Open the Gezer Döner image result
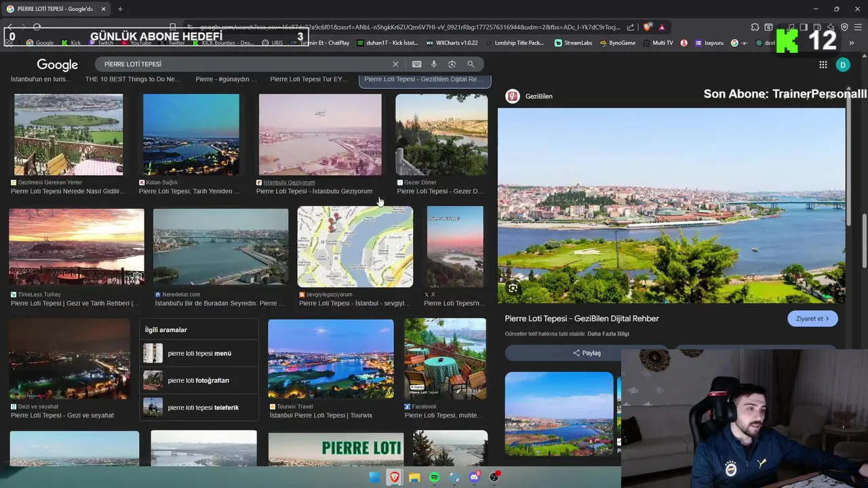Image resolution: width=868 pixels, height=488 pixels. [x=441, y=135]
